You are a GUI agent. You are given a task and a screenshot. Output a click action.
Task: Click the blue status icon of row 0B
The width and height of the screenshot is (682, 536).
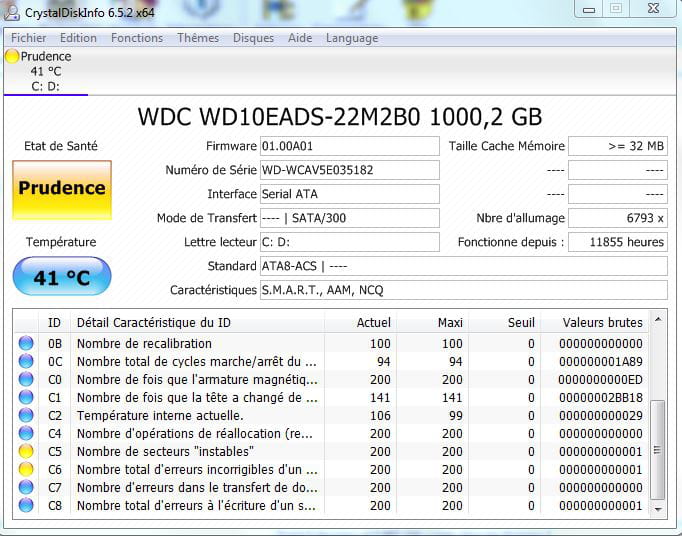click(x=26, y=343)
